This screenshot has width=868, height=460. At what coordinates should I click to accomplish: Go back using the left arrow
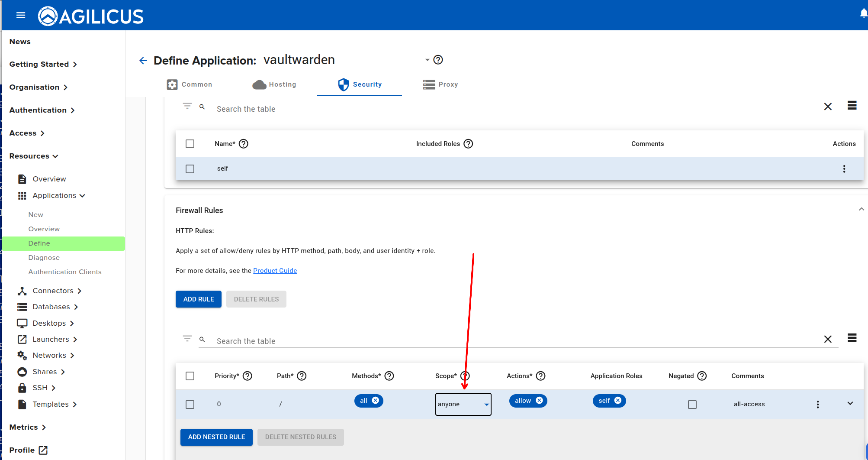[143, 61]
